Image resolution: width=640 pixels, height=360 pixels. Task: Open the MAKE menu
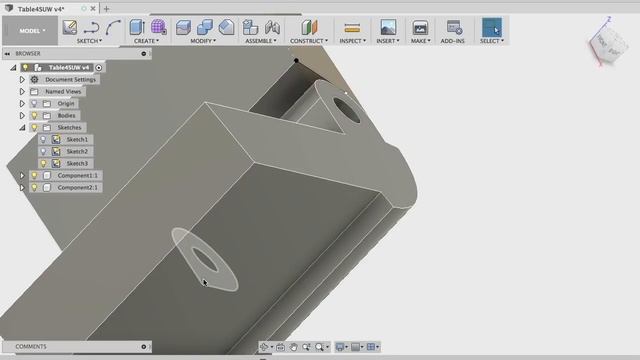(420, 41)
